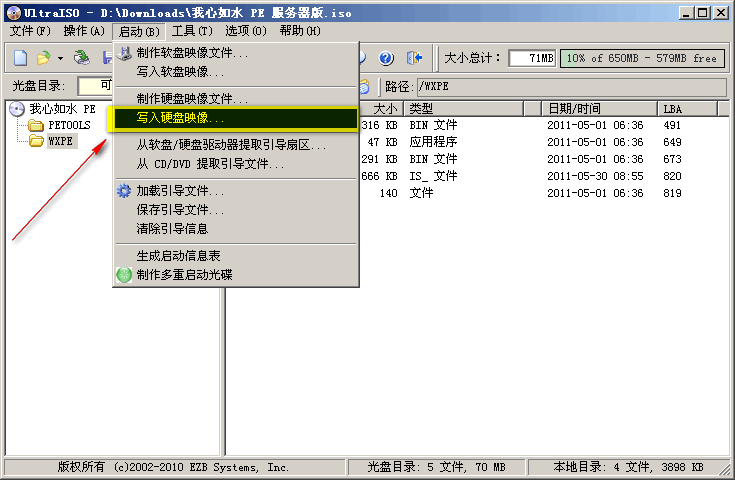The image size is (735, 480).
Task: Open the 光盘目录 bootable type dropdown
Action: coord(95,86)
